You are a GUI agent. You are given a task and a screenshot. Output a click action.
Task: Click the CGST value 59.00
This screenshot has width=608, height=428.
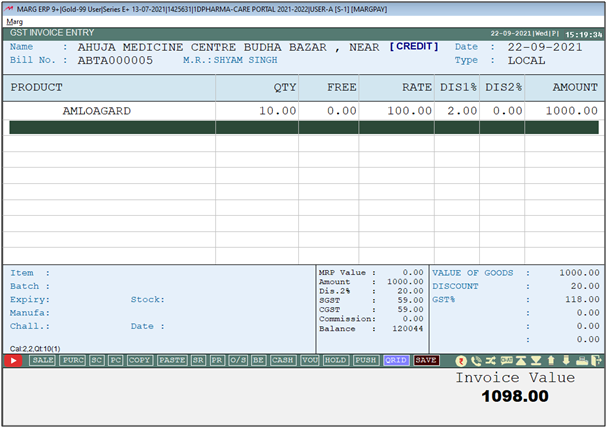coord(411,310)
